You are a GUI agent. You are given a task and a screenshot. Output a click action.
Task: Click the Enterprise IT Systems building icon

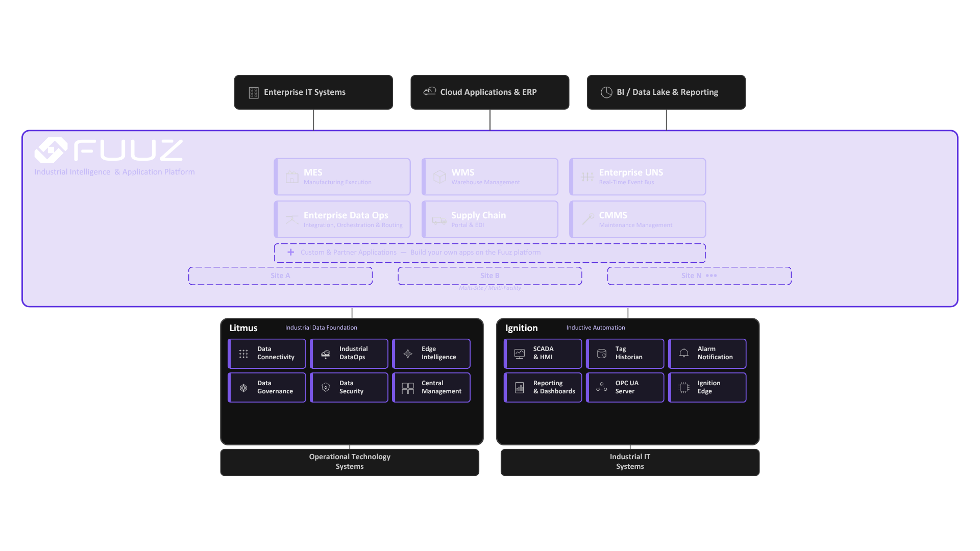[254, 92]
